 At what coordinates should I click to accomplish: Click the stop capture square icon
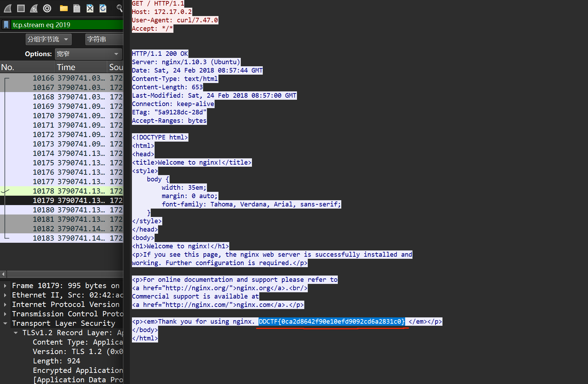click(x=21, y=8)
